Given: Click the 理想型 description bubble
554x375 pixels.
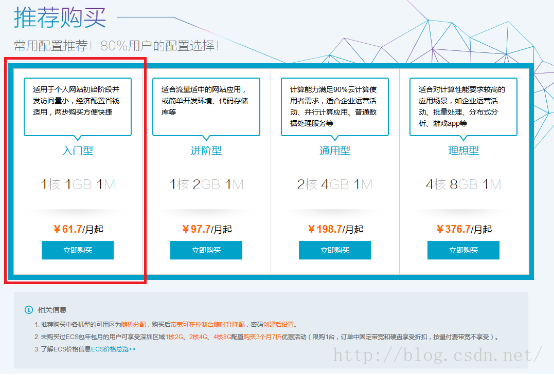Looking at the screenshot, I should [x=463, y=107].
